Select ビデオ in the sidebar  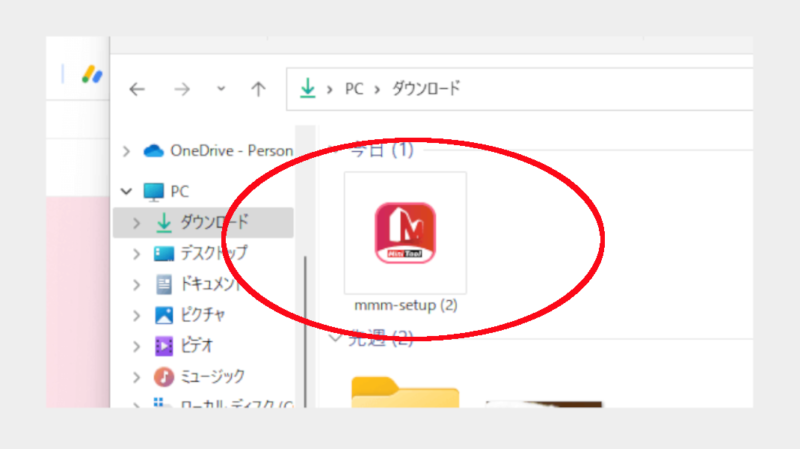tap(197, 346)
